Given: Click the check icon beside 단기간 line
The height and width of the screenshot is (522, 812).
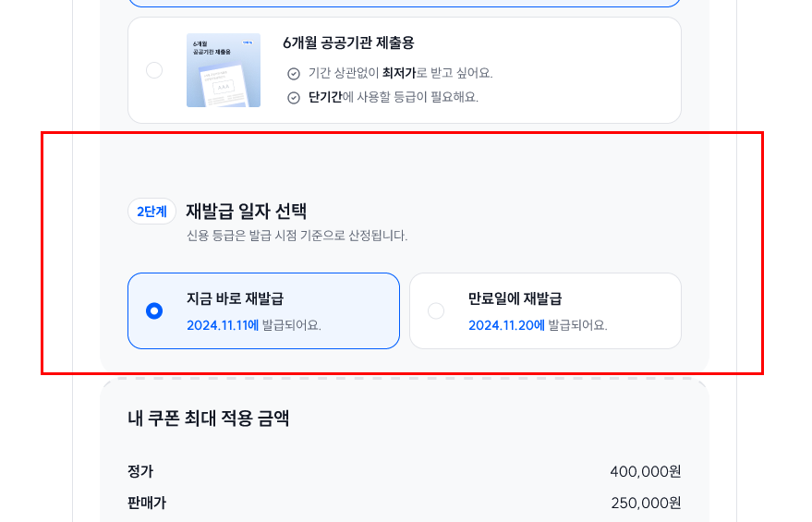Looking at the screenshot, I should (294, 98).
